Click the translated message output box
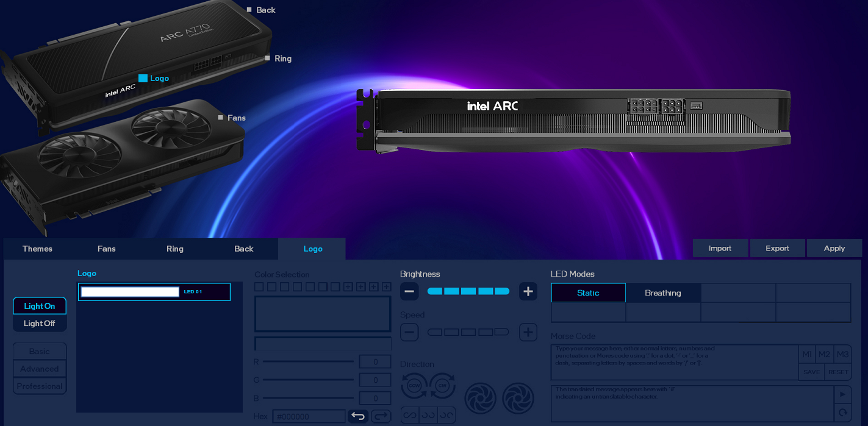Viewport: 868px width, 426px height. (692, 403)
